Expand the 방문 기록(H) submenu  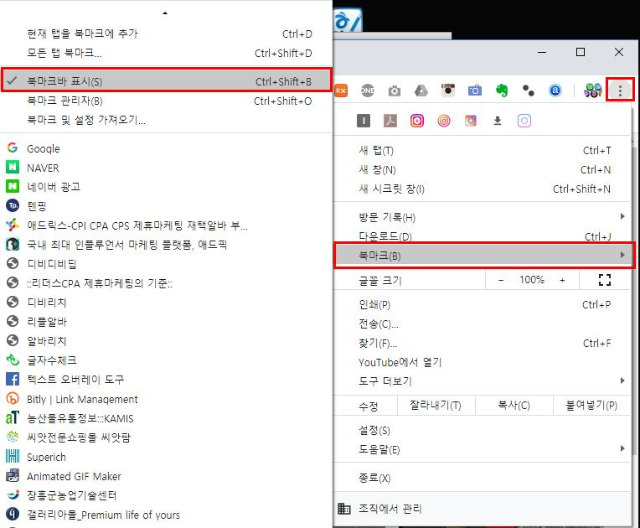point(484,217)
